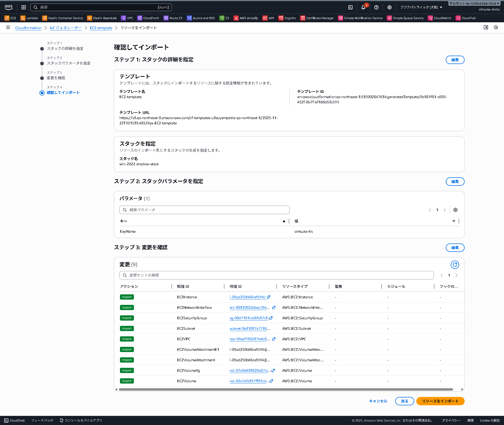Open the アジアパシフィック (大阪) region dropdown

click(x=421, y=7)
